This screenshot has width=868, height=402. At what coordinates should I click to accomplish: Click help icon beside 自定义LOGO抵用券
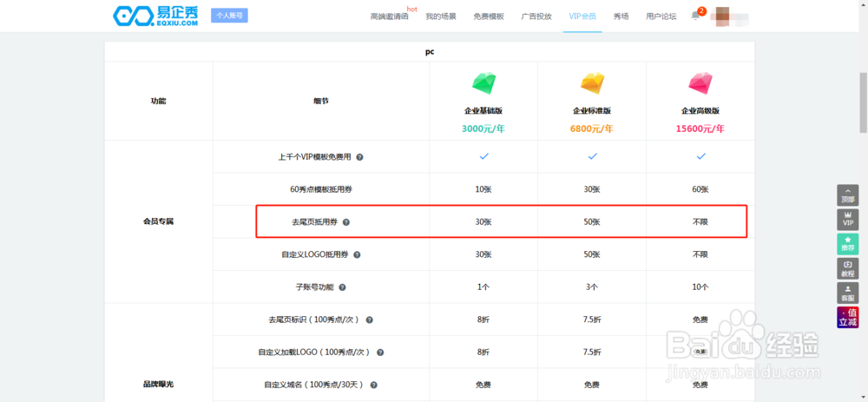coord(357,254)
